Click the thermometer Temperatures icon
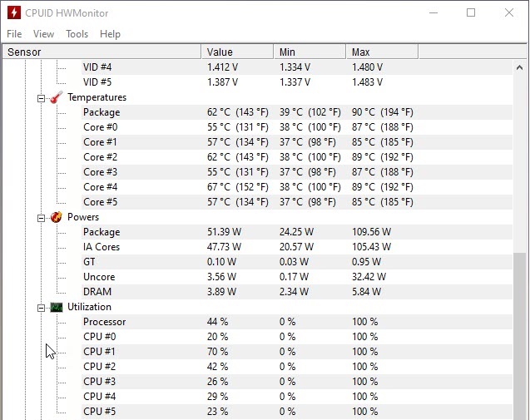530x420 pixels. 56,97
